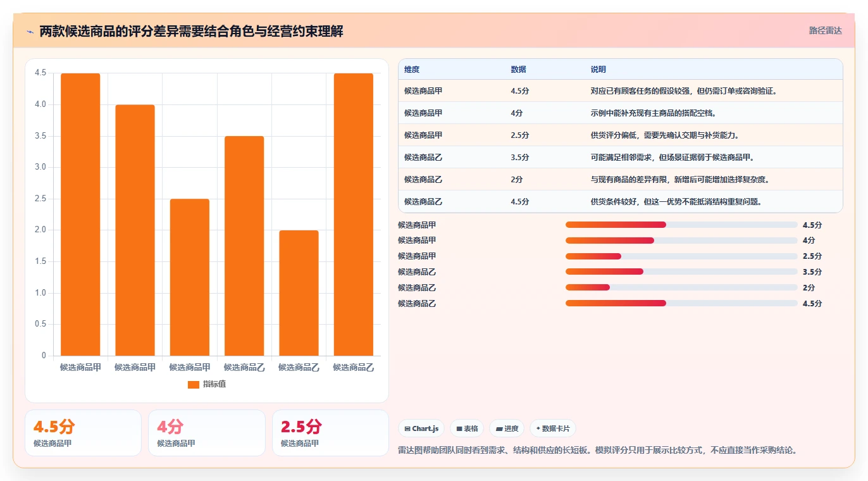
Task: Click the orange 4.5分 data card
Action: (83, 433)
